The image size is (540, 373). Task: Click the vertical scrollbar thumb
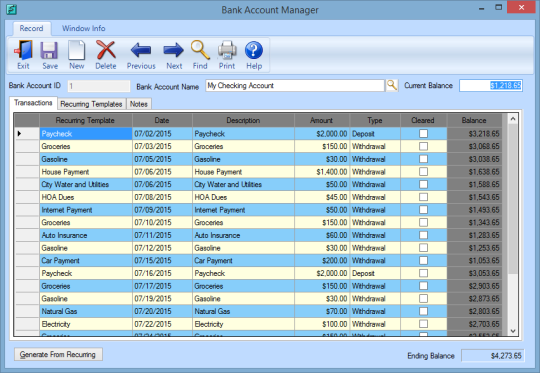point(513,199)
